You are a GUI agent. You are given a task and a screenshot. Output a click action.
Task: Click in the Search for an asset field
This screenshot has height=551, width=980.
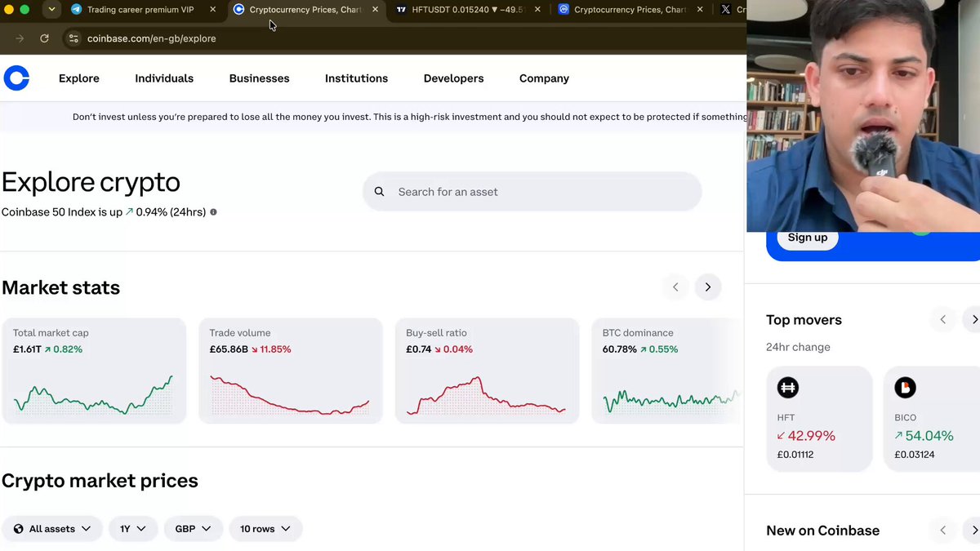[532, 192]
